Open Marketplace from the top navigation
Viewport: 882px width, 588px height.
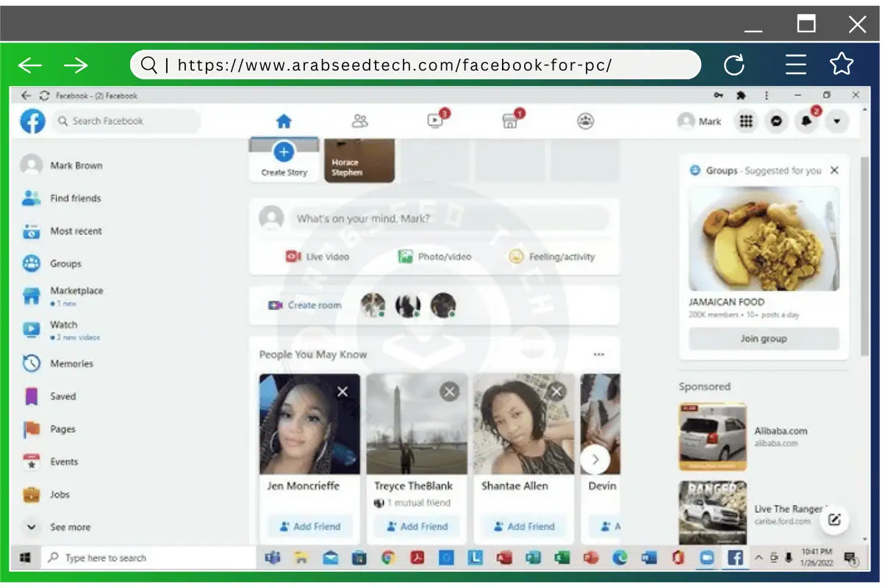(x=510, y=121)
